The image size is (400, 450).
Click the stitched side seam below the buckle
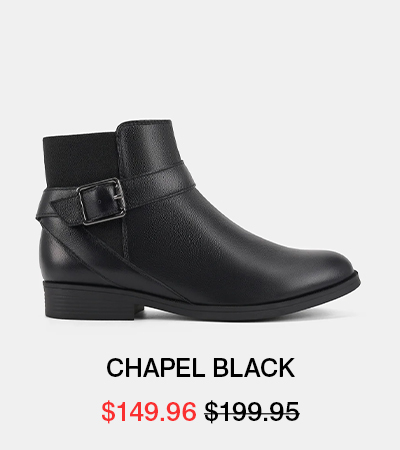(x=125, y=238)
